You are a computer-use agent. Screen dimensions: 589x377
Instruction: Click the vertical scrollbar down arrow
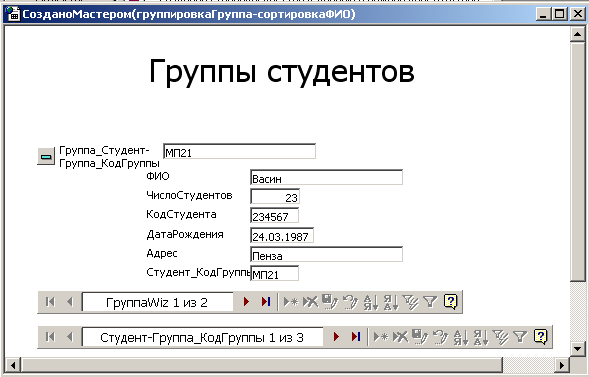pos(577,348)
